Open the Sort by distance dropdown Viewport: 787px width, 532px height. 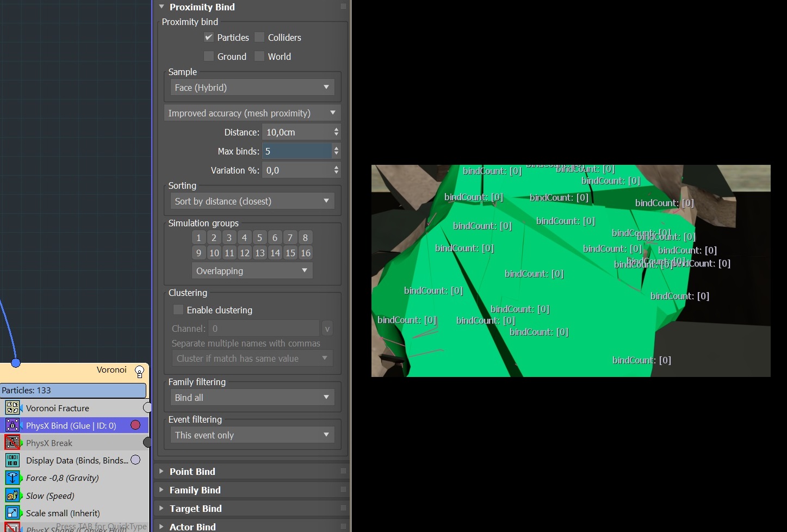(252, 201)
